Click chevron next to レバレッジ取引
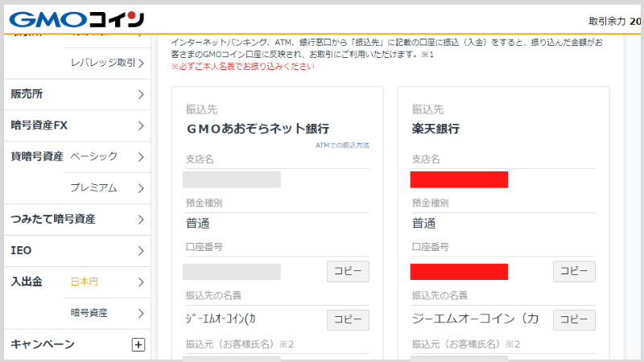This screenshot has height=362, width=644. click(141, 64)
